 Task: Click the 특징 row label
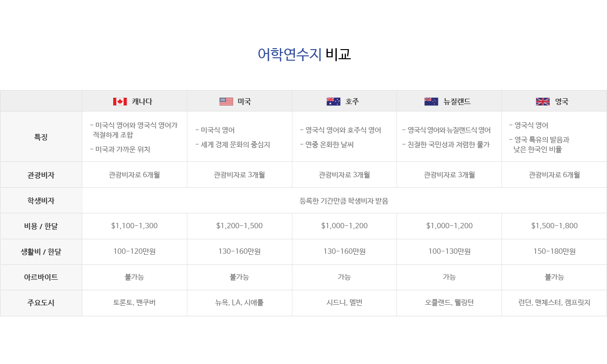tap(41, 137)
